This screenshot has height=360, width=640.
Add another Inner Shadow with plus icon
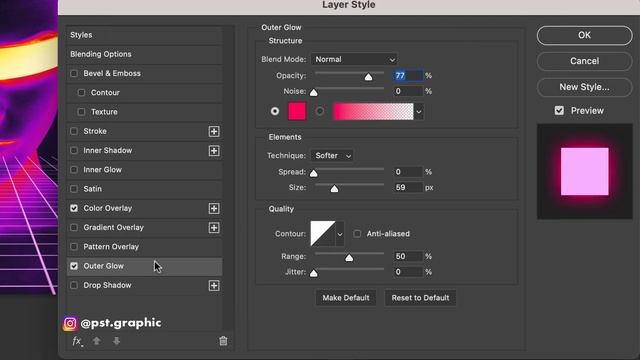tap(214, 151)
